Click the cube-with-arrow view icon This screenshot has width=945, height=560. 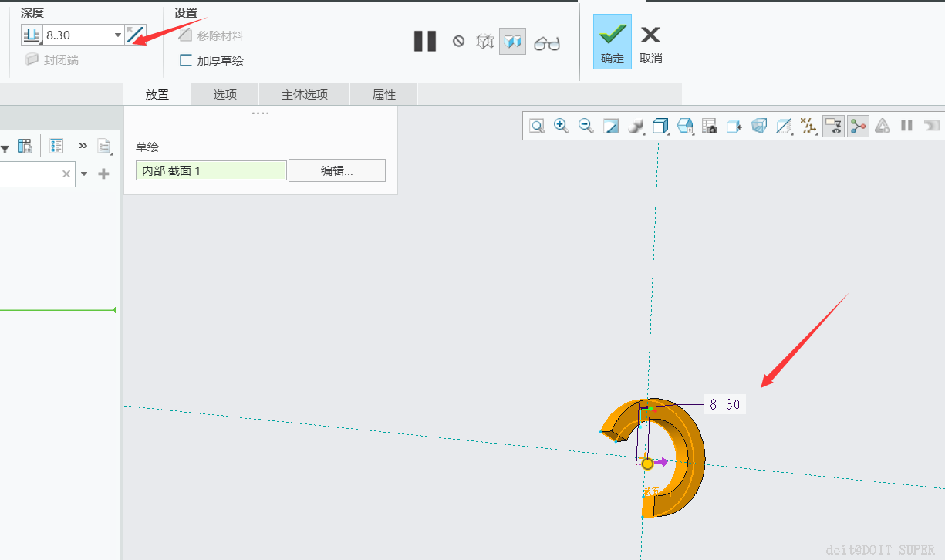point(734,126)
